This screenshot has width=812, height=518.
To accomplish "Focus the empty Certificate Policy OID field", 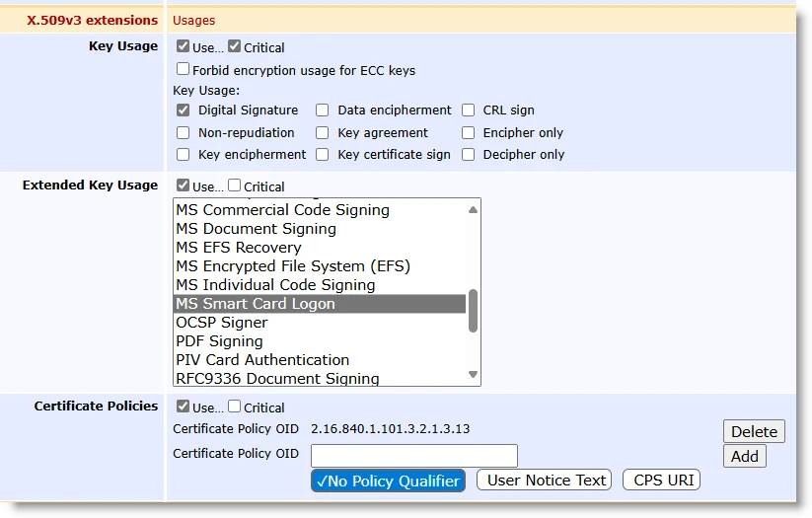I will (x=414, y=456).
